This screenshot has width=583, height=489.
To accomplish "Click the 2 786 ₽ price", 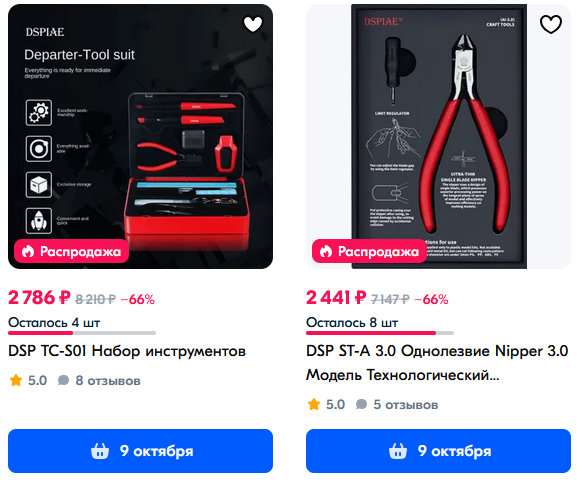I will click(x=39, y=298).
